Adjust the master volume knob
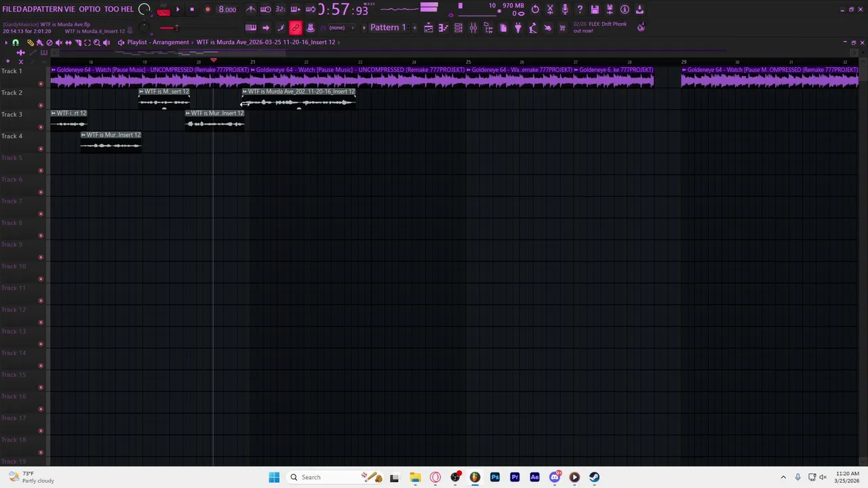This screenshot has height=488, width=868. pyautogui.click(x=144, y=9)
